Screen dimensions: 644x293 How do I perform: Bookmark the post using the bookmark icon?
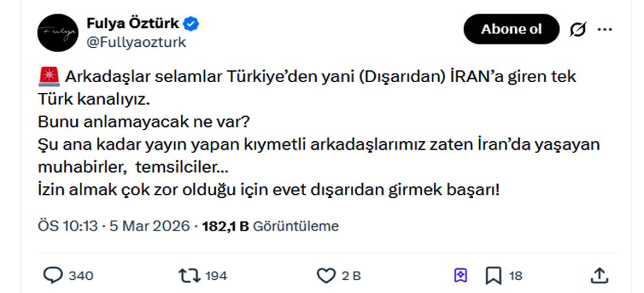click(493, 275)
